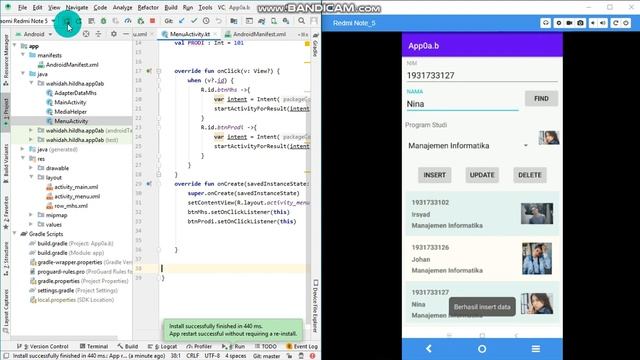Tap the INSERT button
Viewport: 640px width, 360px height.
coord(434,175)
